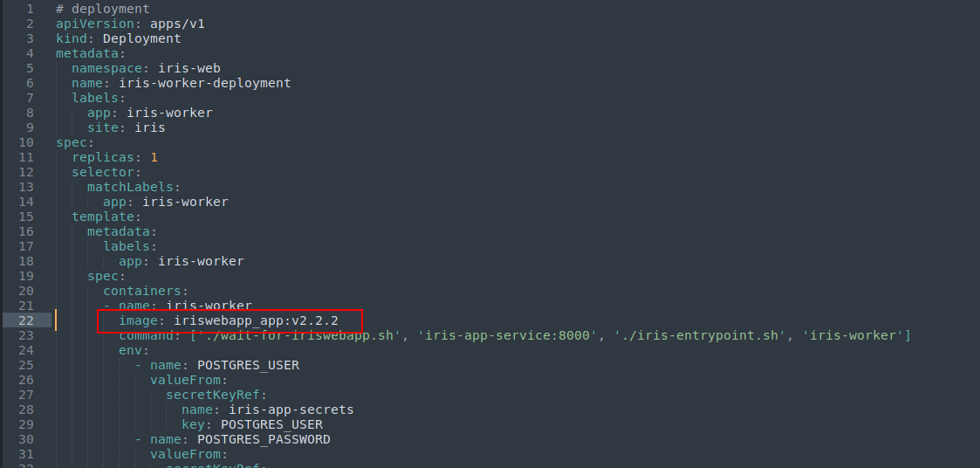The image size is (980, 468).
Task: Click the 'site: iris' label line
Action: click(x=126, y=127)
